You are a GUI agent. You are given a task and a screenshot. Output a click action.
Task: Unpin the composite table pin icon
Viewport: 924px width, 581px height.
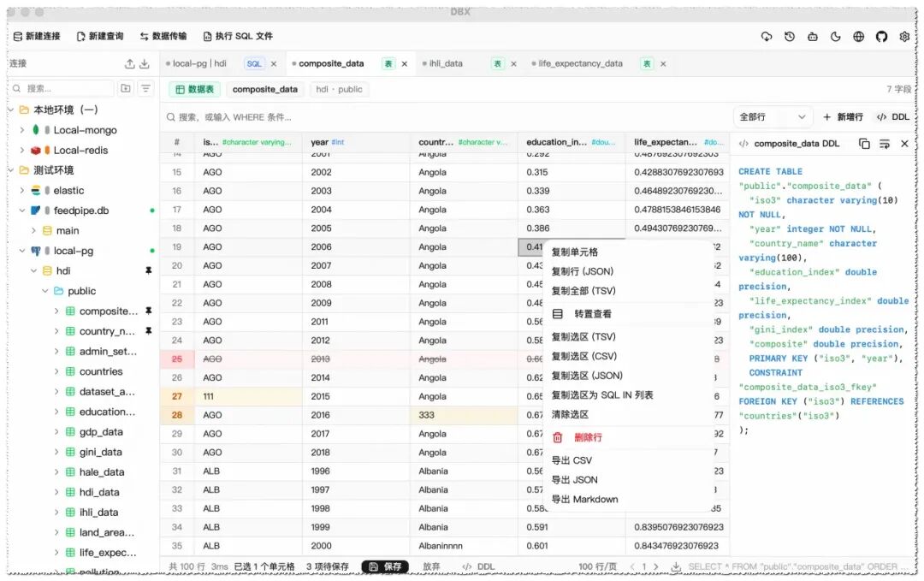(149, 311)
